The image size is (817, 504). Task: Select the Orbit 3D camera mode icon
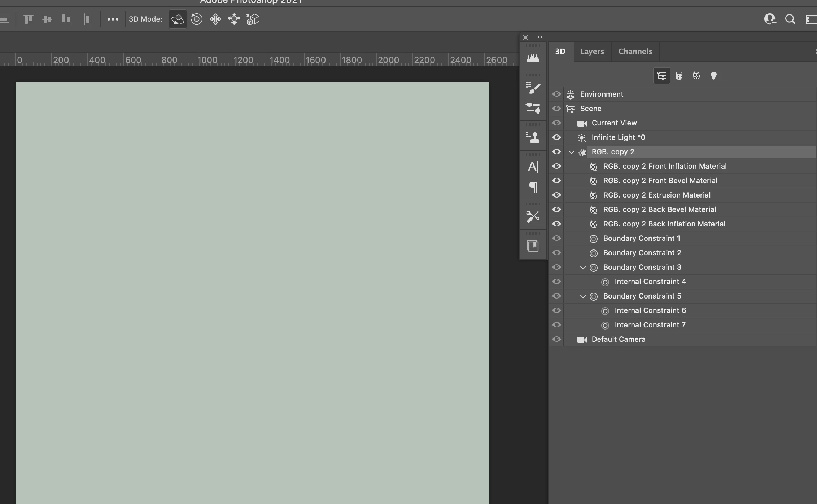coord(178,19)
